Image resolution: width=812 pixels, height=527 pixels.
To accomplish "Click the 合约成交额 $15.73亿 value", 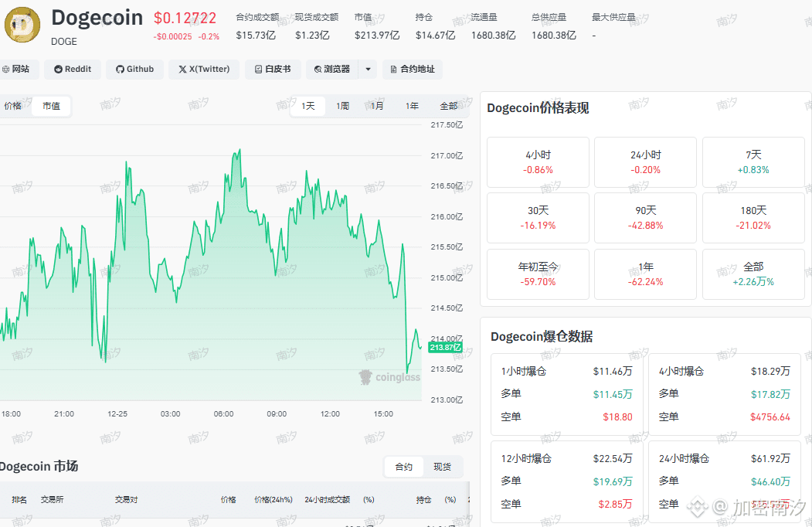I will 256,36.
